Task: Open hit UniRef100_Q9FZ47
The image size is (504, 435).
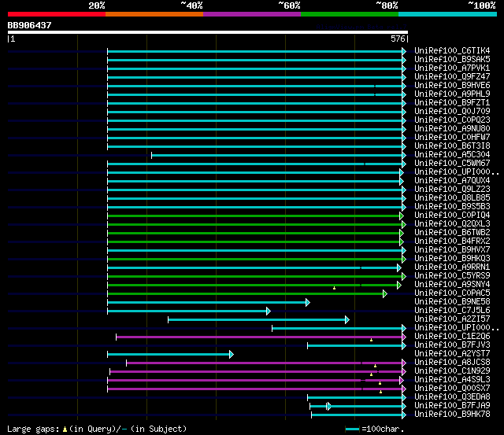Action: tap(452, 77)
